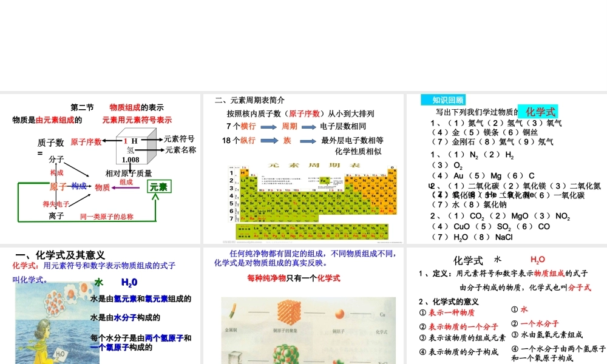Select the item ③ 表示该物质的组成元素
Screen dimensions: 607x364
[x=462, y=338]
